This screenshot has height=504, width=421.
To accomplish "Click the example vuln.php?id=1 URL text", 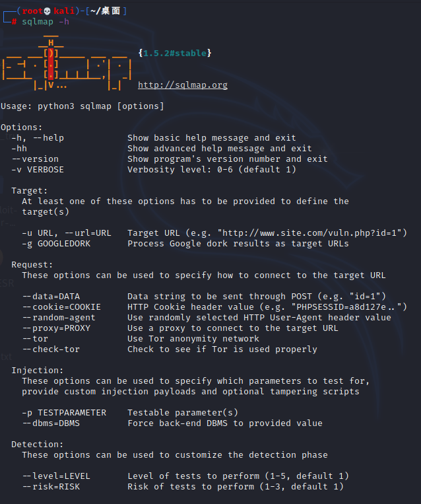I will pyautogui.click(x=312, y=233).
